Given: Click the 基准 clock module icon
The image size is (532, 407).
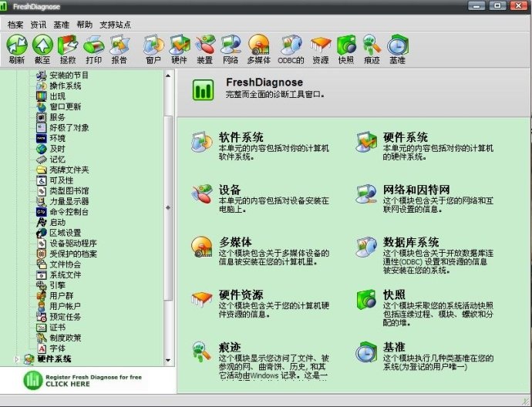Looking at the screenshot, I should [x=366, y=351].
